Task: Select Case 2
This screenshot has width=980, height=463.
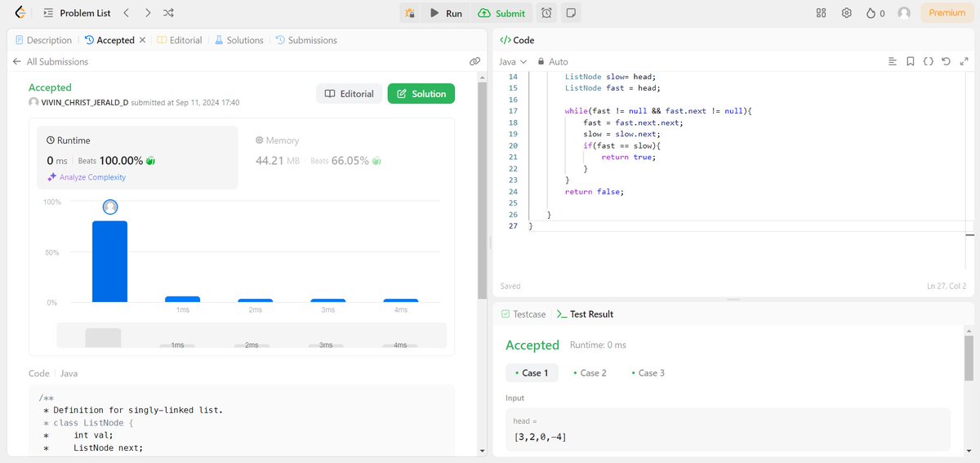Action: tap(590, 372)
